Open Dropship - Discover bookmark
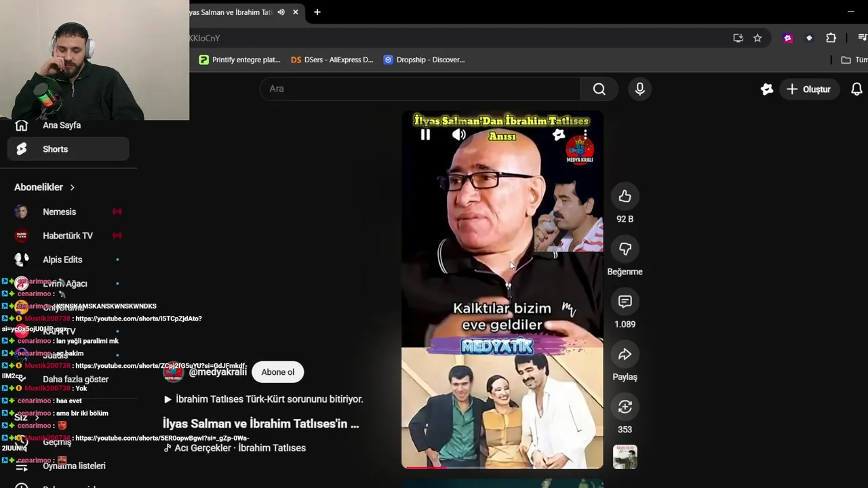 pyautogui.click(x=424, y=60)
